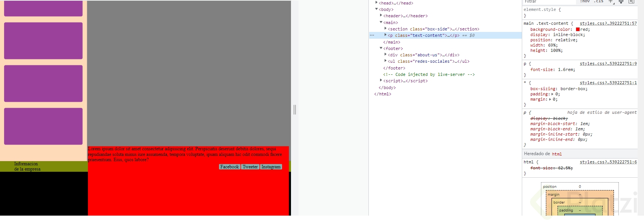Collapse the main element node
The image size is (644, 222).
click(x=381, y=23)
